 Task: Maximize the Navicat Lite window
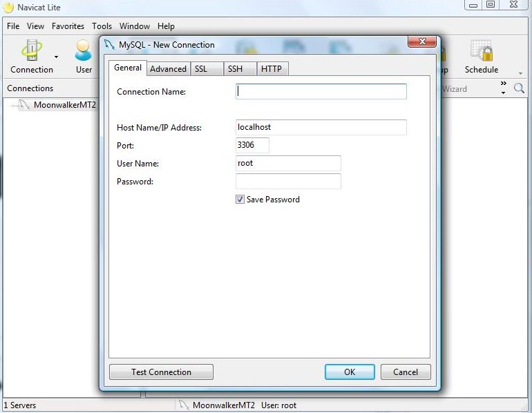(x=491, y=5)
